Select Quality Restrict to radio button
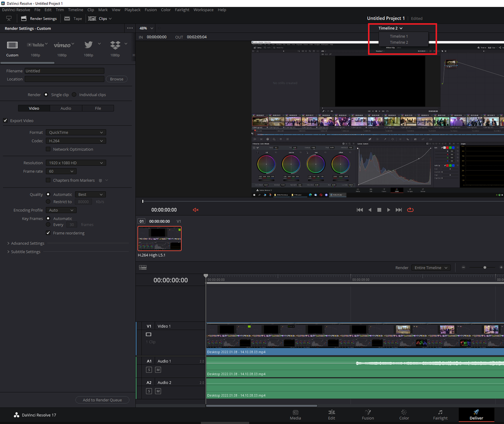The width and height of the screenshot is (504, 424). (48, 202)
